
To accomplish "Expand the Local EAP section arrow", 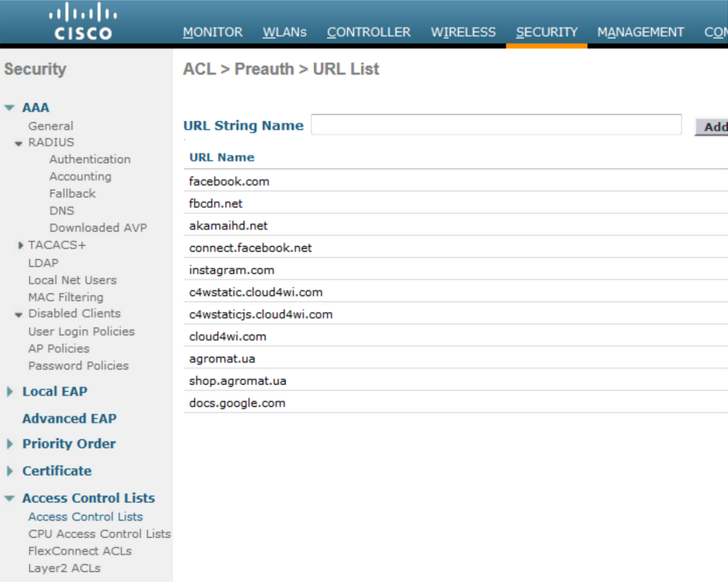I will [x=9, y=392].
